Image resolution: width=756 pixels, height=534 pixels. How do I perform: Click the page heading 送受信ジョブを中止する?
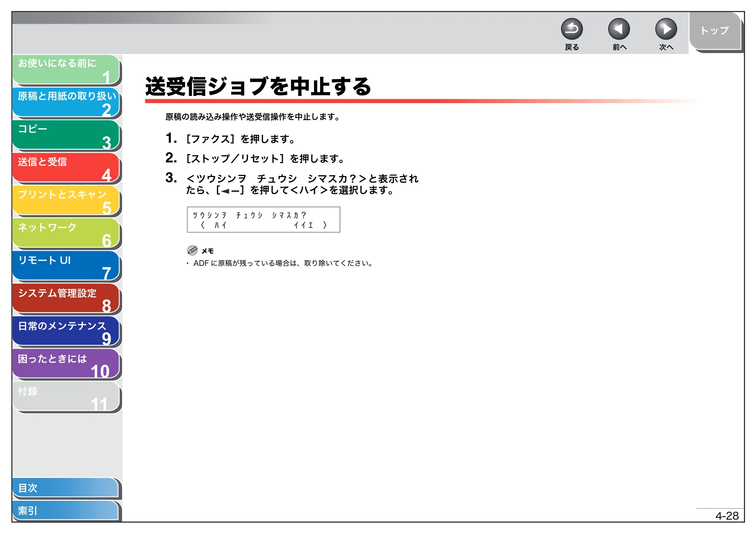coord(258,86)
